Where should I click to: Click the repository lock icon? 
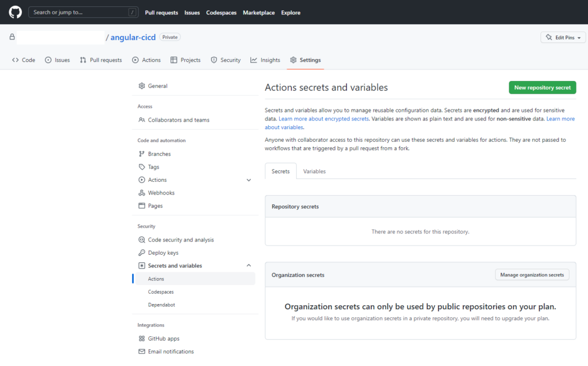12,37
